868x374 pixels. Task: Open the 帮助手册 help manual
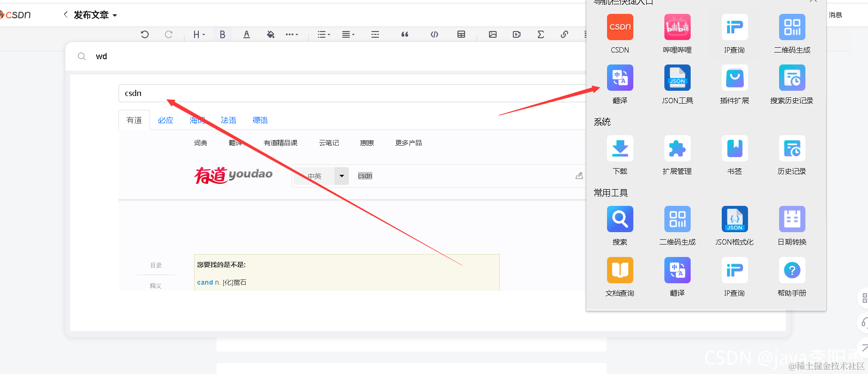[x=792, y=270]
